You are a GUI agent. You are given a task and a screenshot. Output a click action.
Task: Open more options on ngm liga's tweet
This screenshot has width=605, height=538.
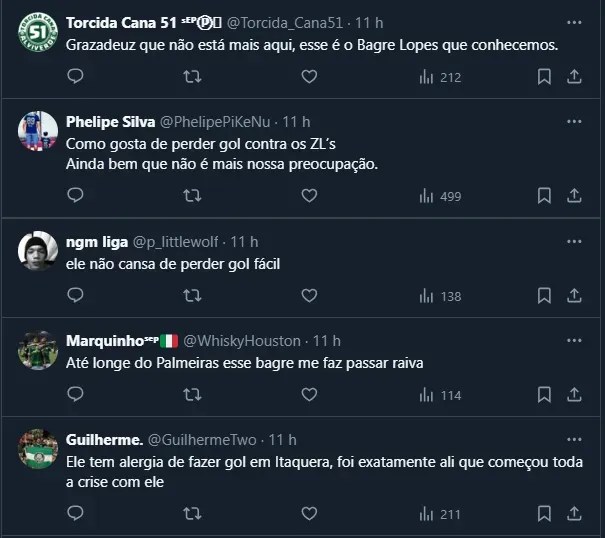tap(574, 241)
